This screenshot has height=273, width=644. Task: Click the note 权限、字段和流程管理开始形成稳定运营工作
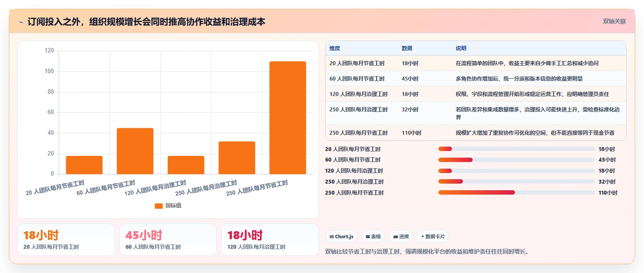click(x=533, y=94)
